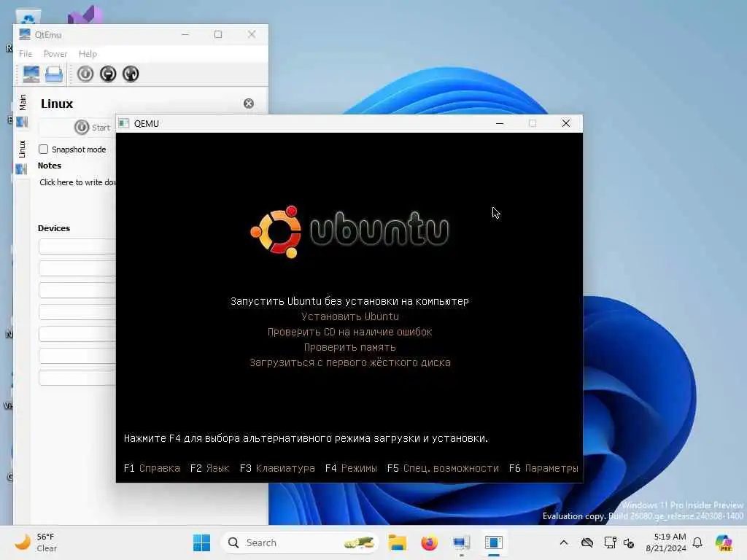This screenshot has height=560, width=747.
Task: Click the notes area to write
Action: click(x=77, y=182)
